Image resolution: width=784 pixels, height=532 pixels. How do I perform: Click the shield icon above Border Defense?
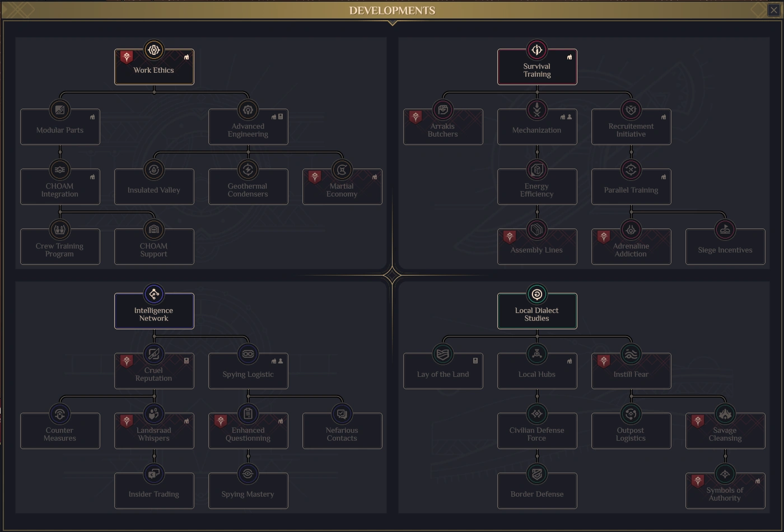point(537,474)
